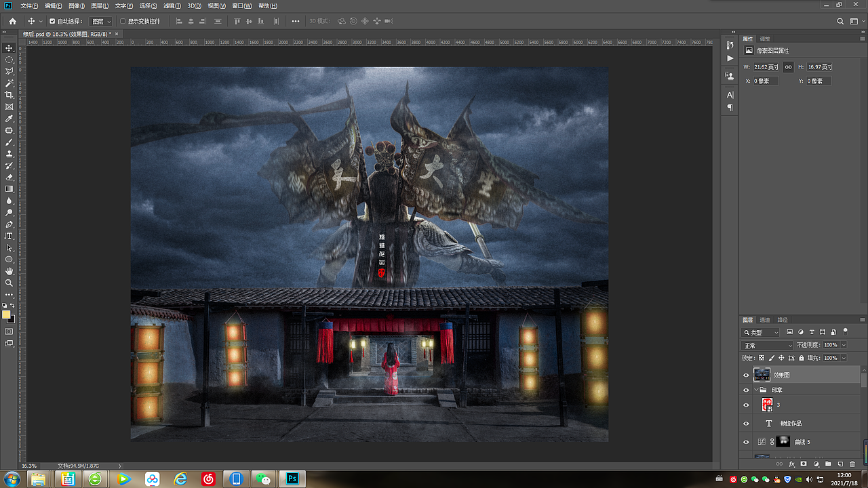Select the Gradient tool

tap(9, 188)
